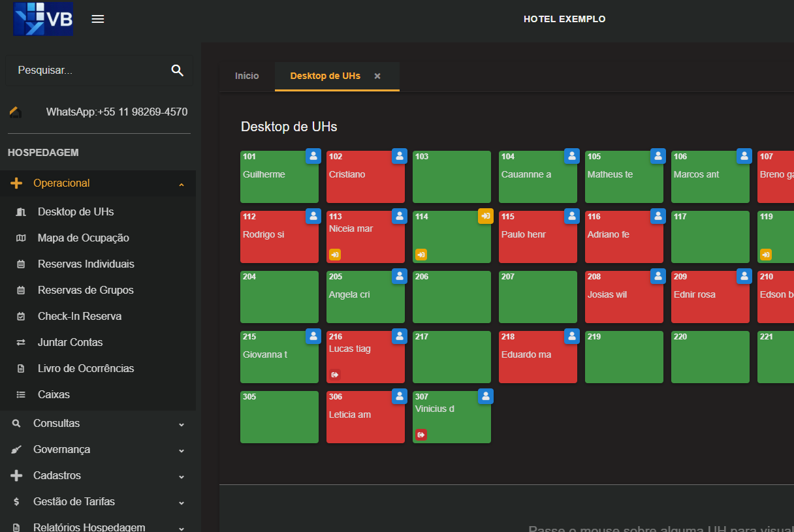Screen dimensions: 794x532
Task: Click the guest icon on room 307
Action: pos(486,396)
